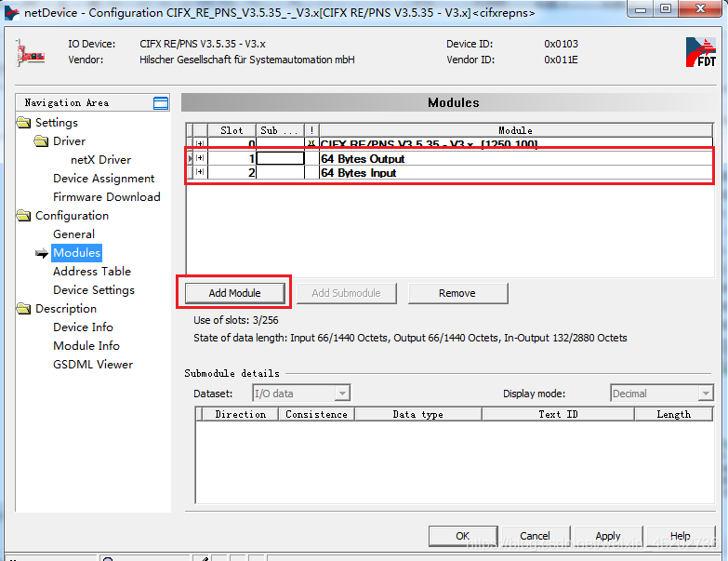Open Help for this dialog
This screenshot has height=561, width=728.
click(x=681, y=536)
